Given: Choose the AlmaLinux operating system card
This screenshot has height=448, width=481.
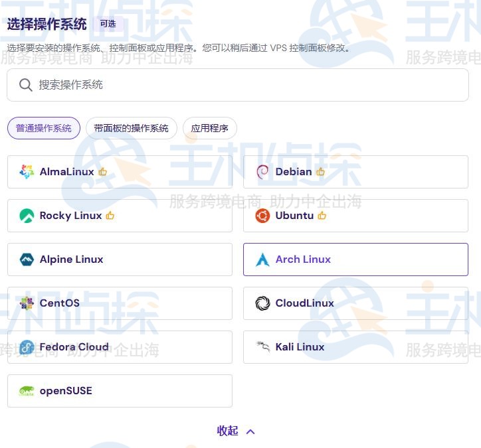Looking at the screenshot, I should pos(120,172).
